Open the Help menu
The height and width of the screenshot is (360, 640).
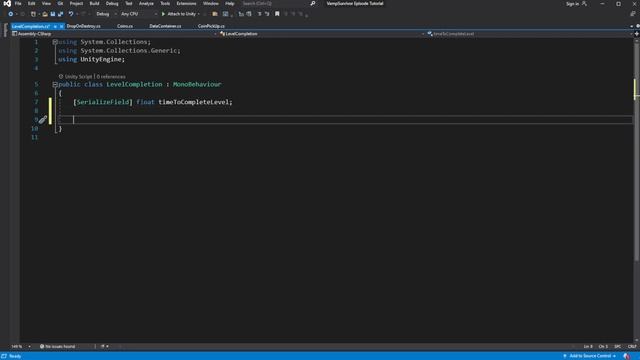point(230,4)
